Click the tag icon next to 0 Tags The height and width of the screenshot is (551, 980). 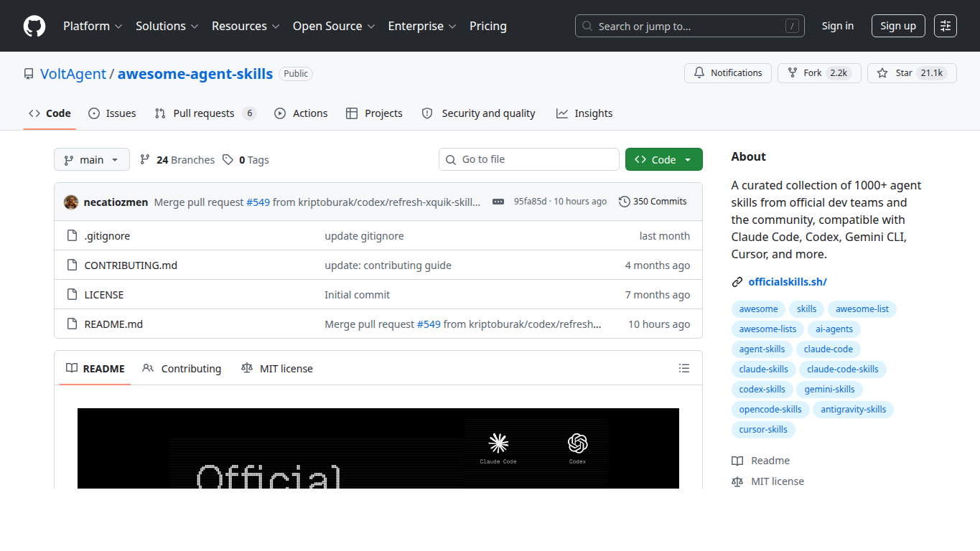228,159
